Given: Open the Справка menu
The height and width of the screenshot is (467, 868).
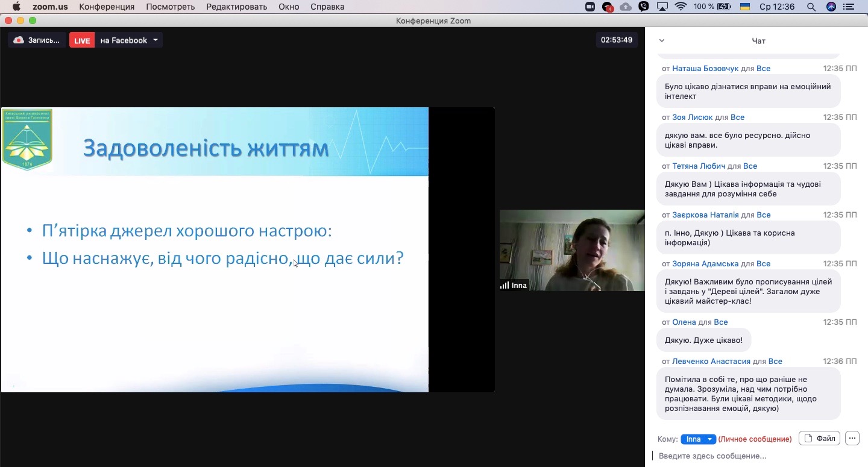Looking at the screenshot, I should (x=327, y=7).
